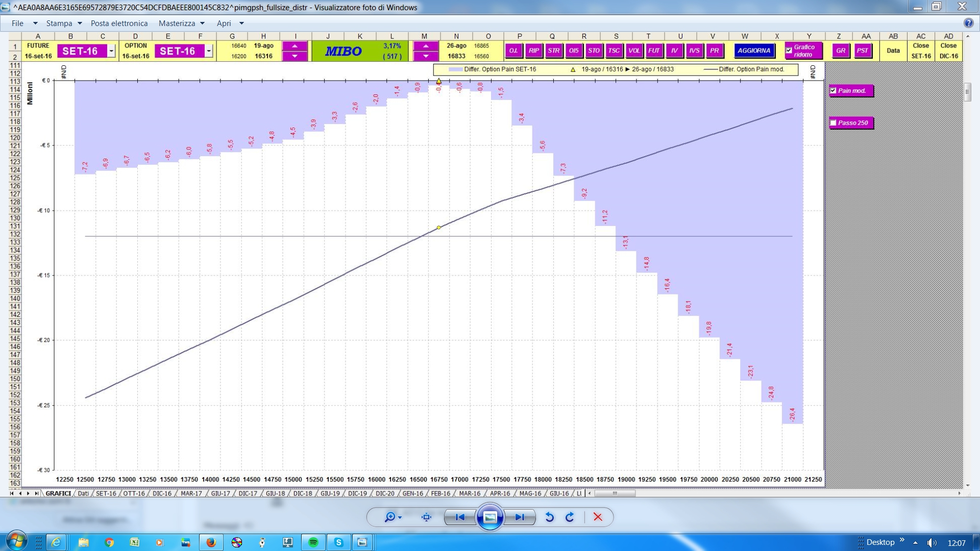
Task: Click the RIP magenta button
Action: point(534,51)
